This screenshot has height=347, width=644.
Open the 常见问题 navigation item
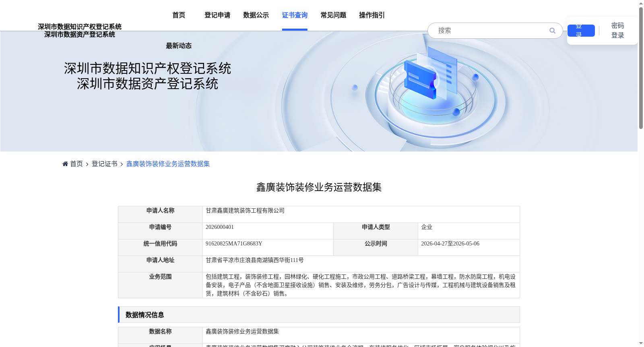coord(333,15)
